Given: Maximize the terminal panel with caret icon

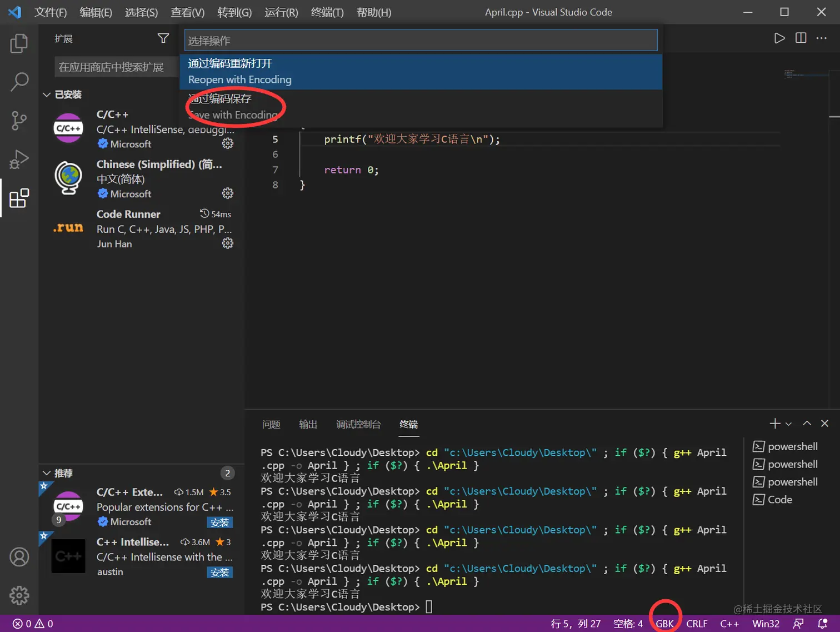Looking at the screenshot, I should pos(807,424).
